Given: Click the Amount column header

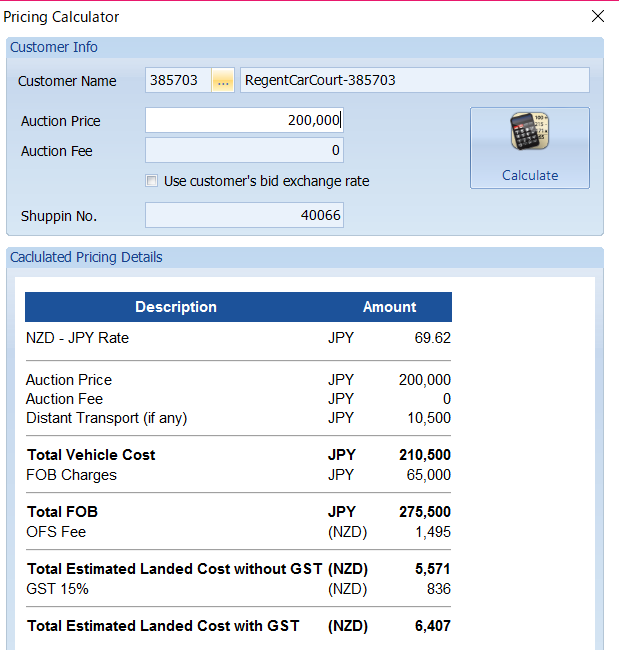Looking at the screenshot, I should (389, 307).
